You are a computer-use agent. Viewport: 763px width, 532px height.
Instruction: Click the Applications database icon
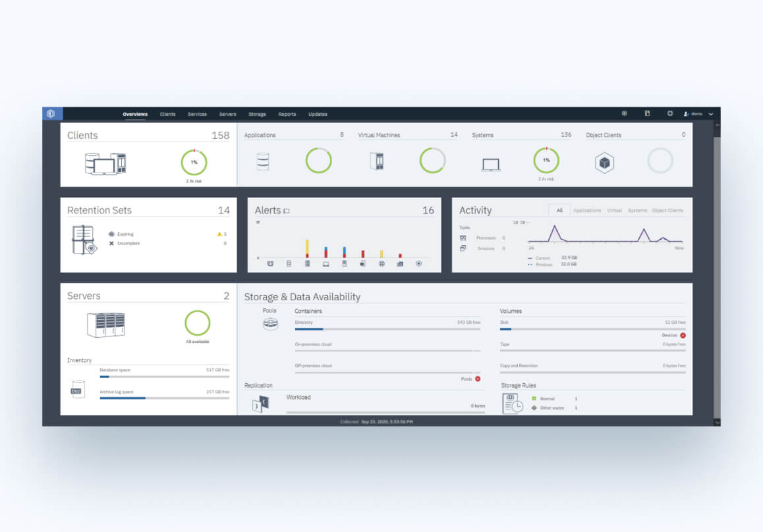point(263,161)
